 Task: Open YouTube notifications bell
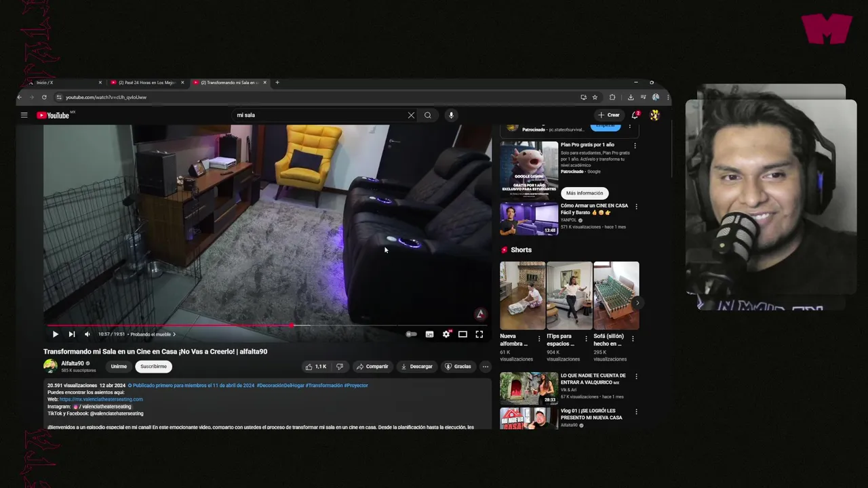pos(635,115)
